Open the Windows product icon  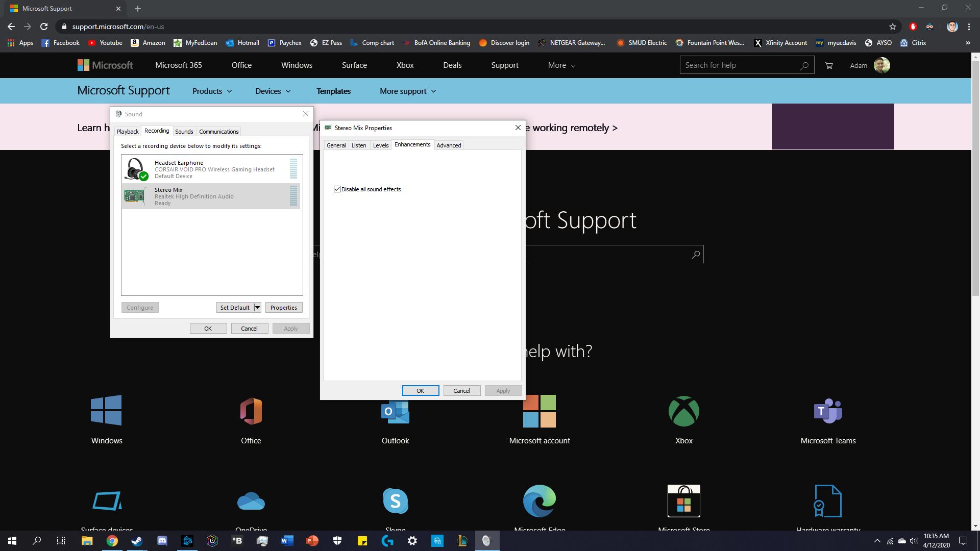coord(106,410)
